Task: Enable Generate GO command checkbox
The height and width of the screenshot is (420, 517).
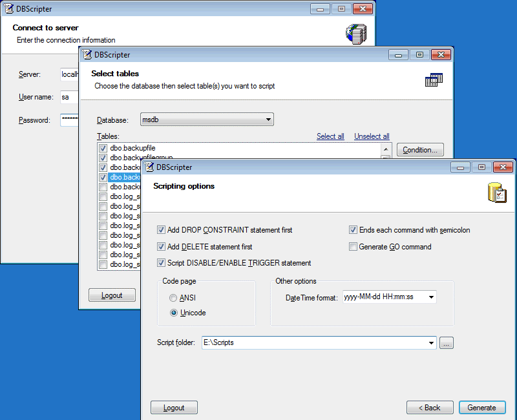Action: 353,247
